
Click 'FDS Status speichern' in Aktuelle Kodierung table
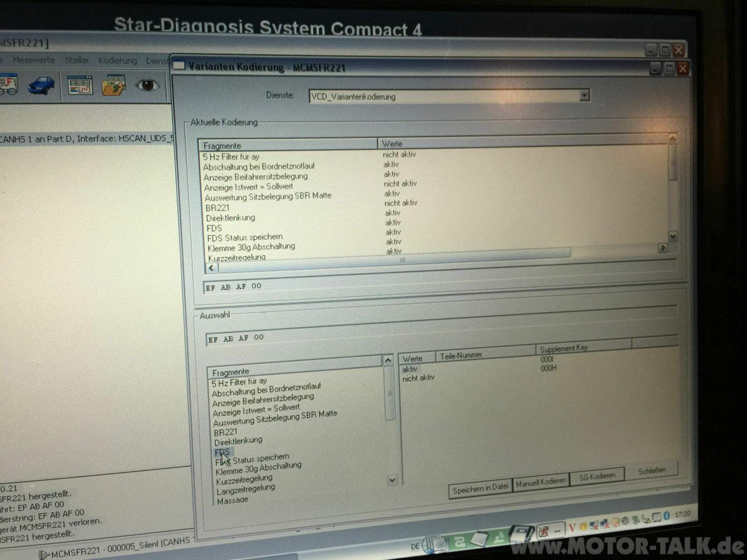point(245,237)
